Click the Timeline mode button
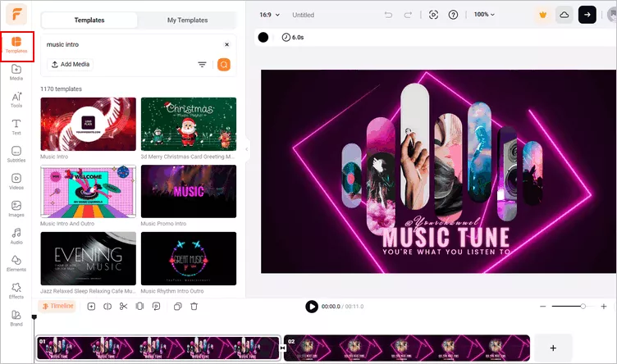The image size is (617, 364). [57, 306]
